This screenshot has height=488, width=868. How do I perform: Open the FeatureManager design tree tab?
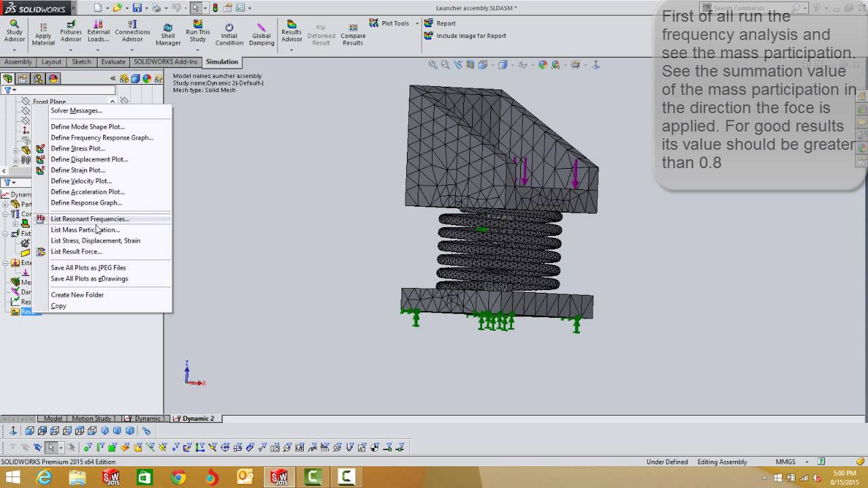click(7, 79)
